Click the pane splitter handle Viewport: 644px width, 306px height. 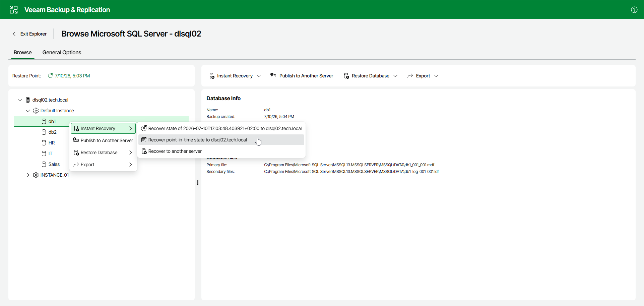(198, 183)
